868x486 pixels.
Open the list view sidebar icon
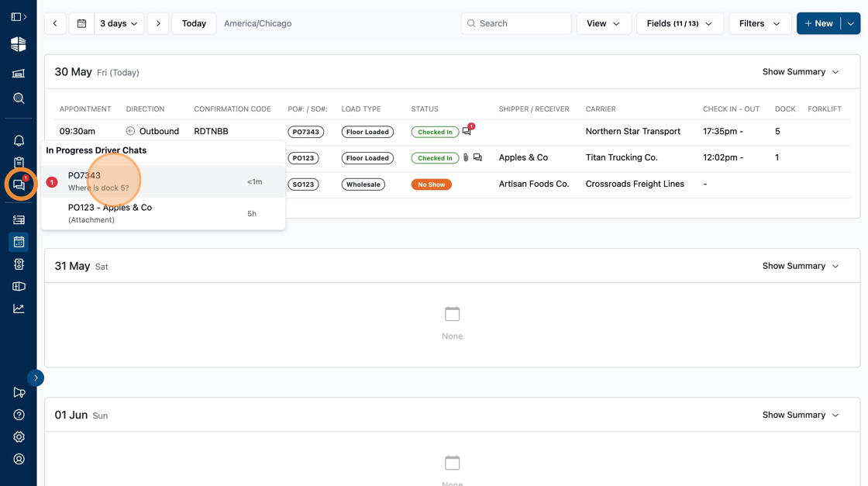(19, 220)
